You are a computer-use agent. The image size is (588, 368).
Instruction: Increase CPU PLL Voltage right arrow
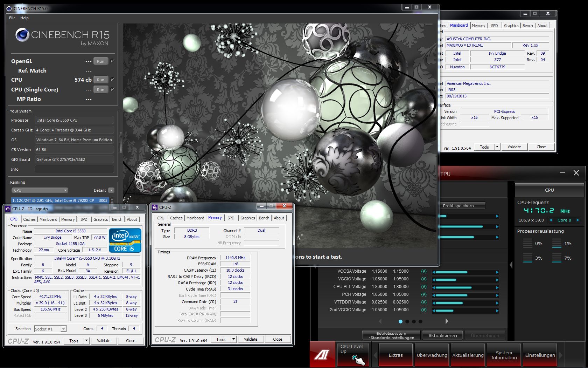tap(497, 287)
